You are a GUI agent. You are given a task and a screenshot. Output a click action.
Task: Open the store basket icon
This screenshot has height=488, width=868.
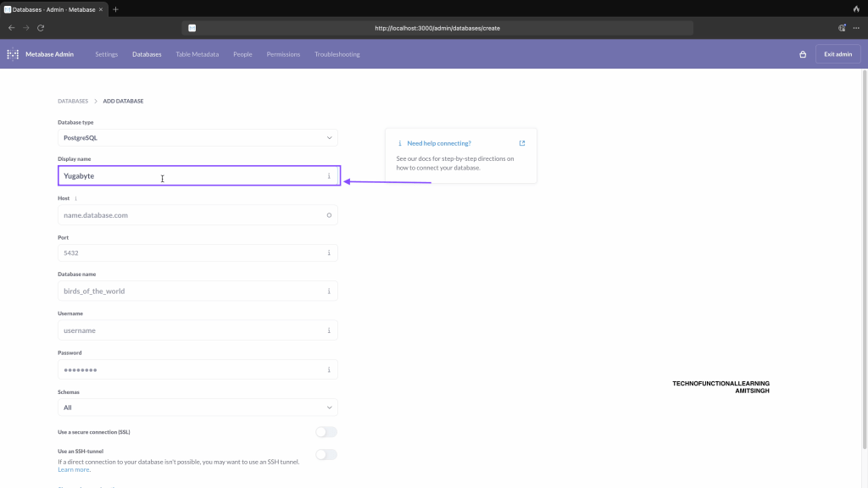coord(803,54)
